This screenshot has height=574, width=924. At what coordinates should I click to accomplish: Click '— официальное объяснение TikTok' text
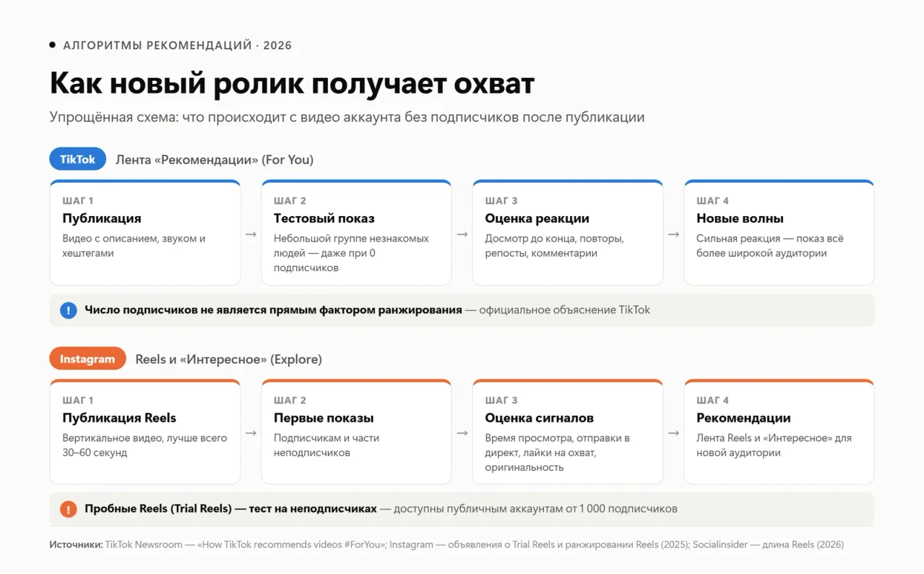point(558,310)
